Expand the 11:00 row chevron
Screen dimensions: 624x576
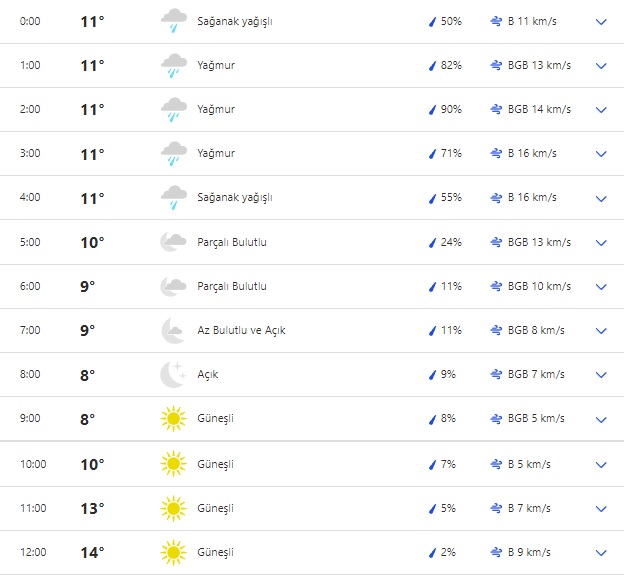pyautogui.click(x=601, y=508)
